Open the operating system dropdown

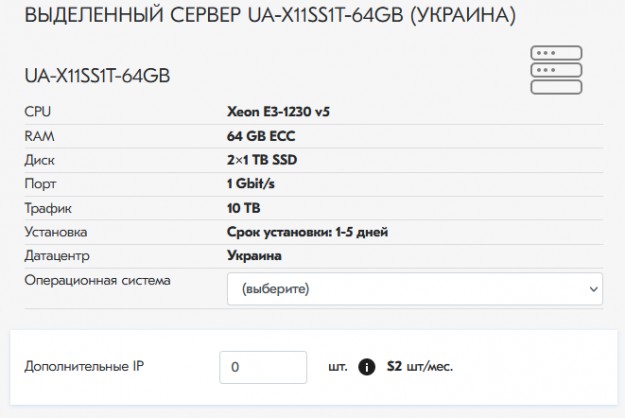click(414, 289)
